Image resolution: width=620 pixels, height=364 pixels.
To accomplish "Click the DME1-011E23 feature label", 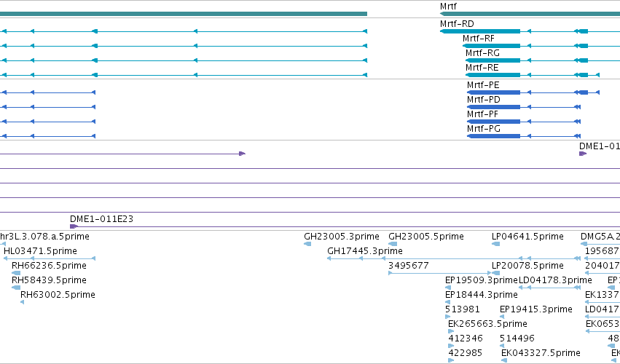I will pos(101,219).
